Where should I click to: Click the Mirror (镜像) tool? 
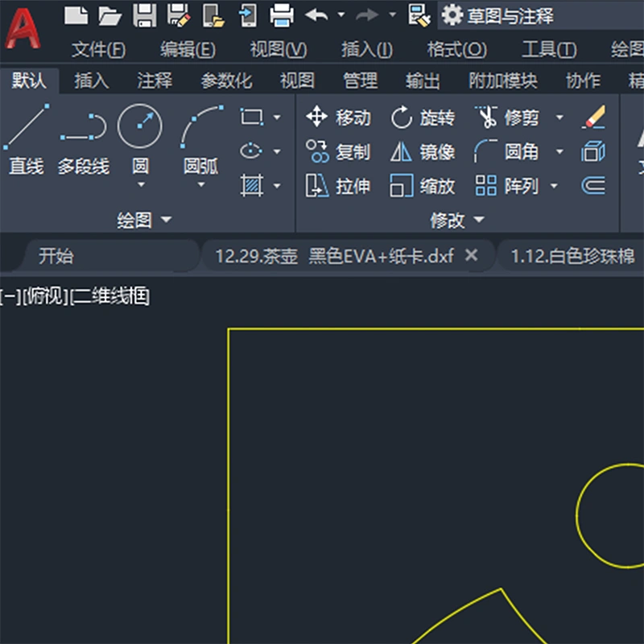click(x=423, y=152)
